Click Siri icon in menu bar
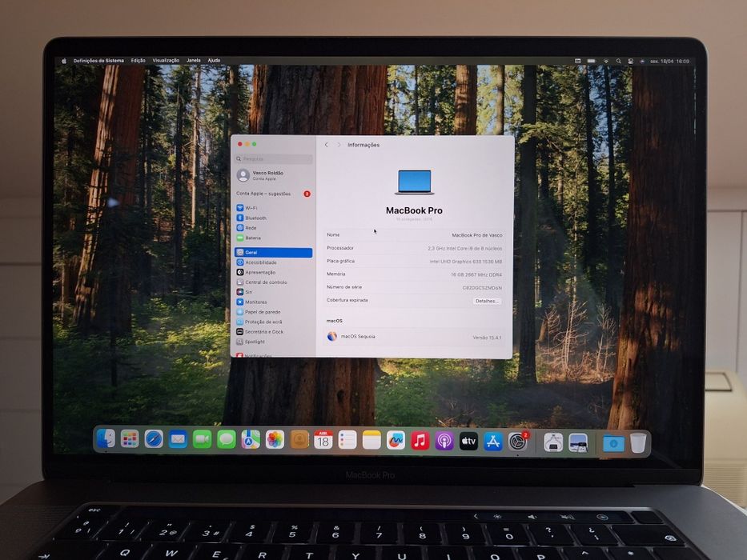Image resolution: width=747 pixels, height=560 pixels. [642, 62]
